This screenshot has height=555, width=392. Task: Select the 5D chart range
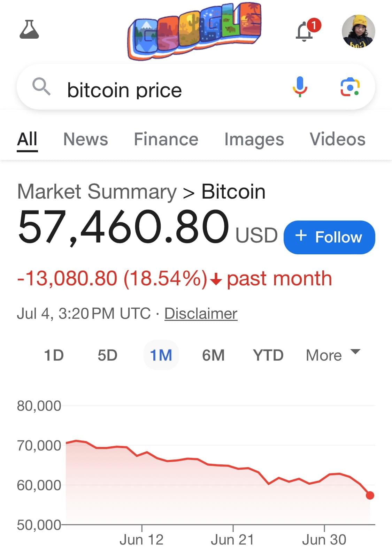[x=107, y=355]
